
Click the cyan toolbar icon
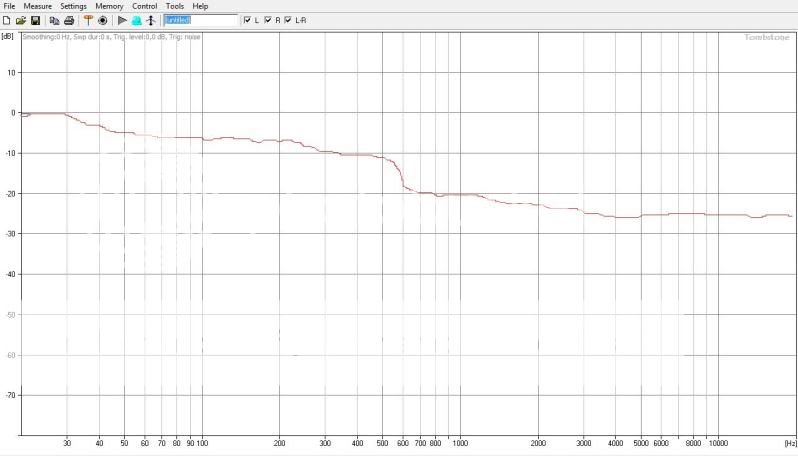click(136, 20)
